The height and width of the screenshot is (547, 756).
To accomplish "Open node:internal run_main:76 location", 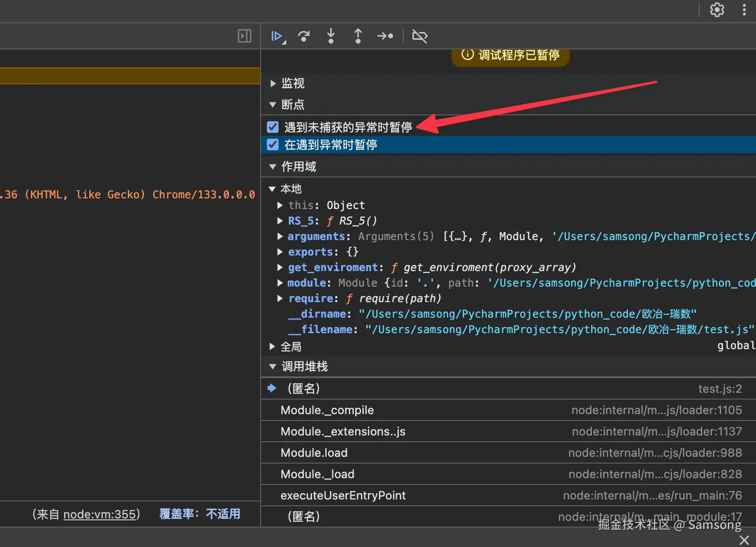I will click(653, 496).
